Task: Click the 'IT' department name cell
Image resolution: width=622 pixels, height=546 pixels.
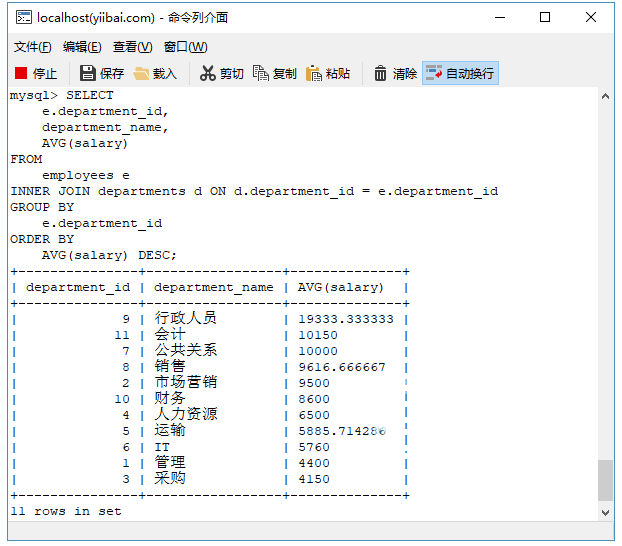Action: pyautogui.click(x=162, y=448)
